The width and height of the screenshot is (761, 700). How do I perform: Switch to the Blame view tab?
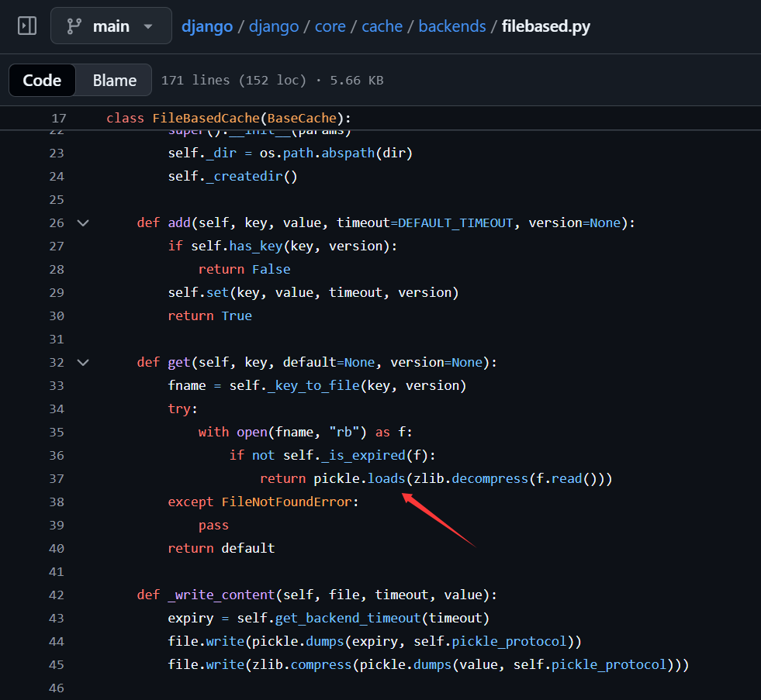114,80
